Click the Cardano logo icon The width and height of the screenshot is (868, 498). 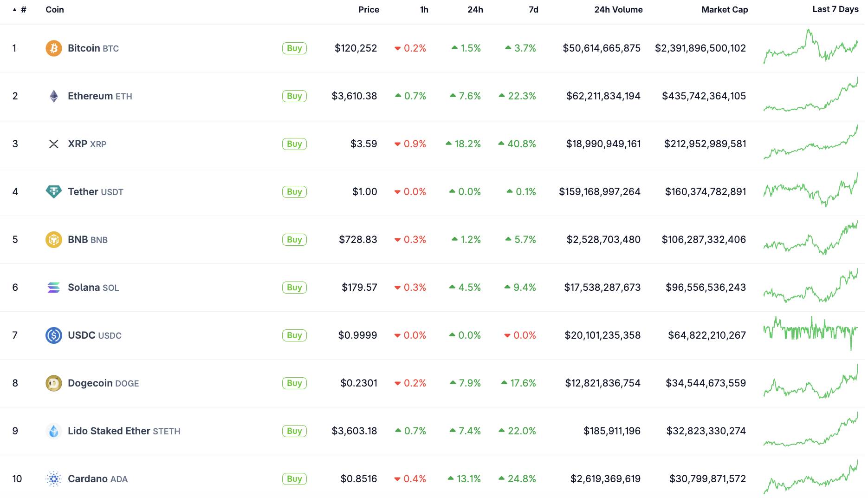point(54,479)
